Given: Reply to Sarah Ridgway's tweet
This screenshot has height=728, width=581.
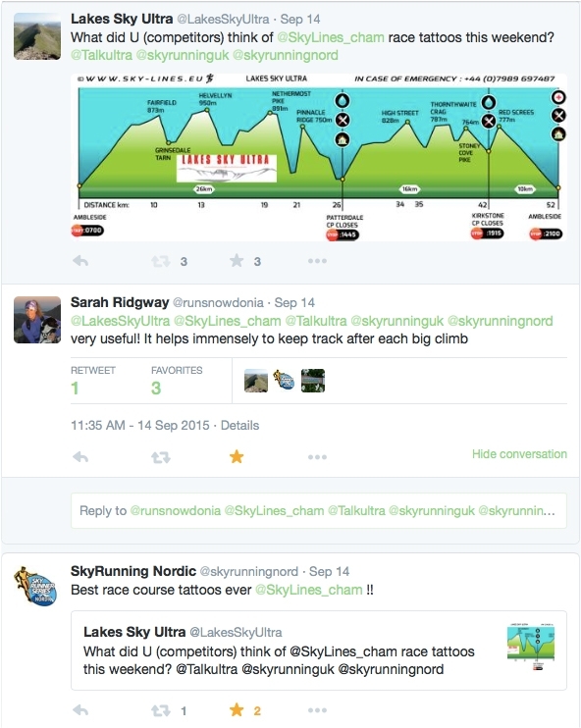Looking at the screenshot, I should tap(80, 457).
